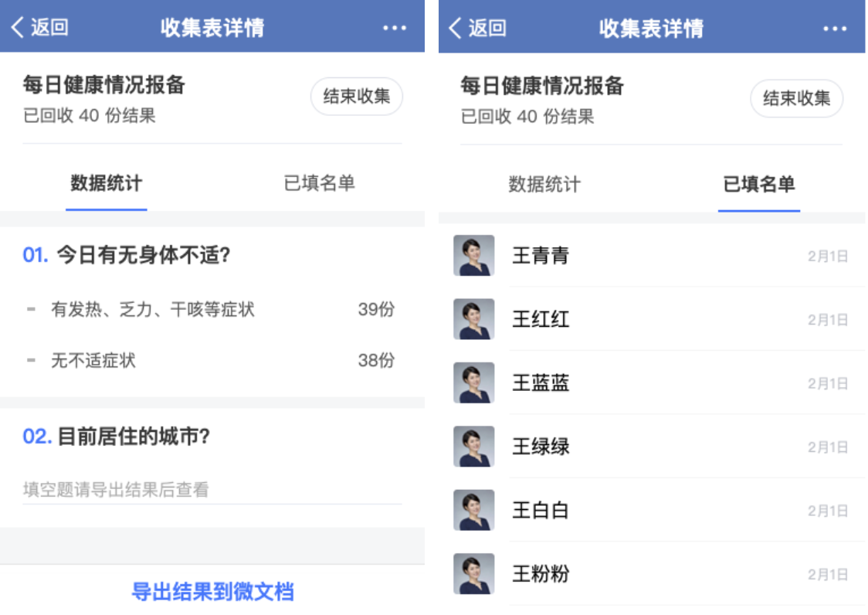Open 王红红's avatar photo
This screenshot has height=615, width=868.
point(474,319)
